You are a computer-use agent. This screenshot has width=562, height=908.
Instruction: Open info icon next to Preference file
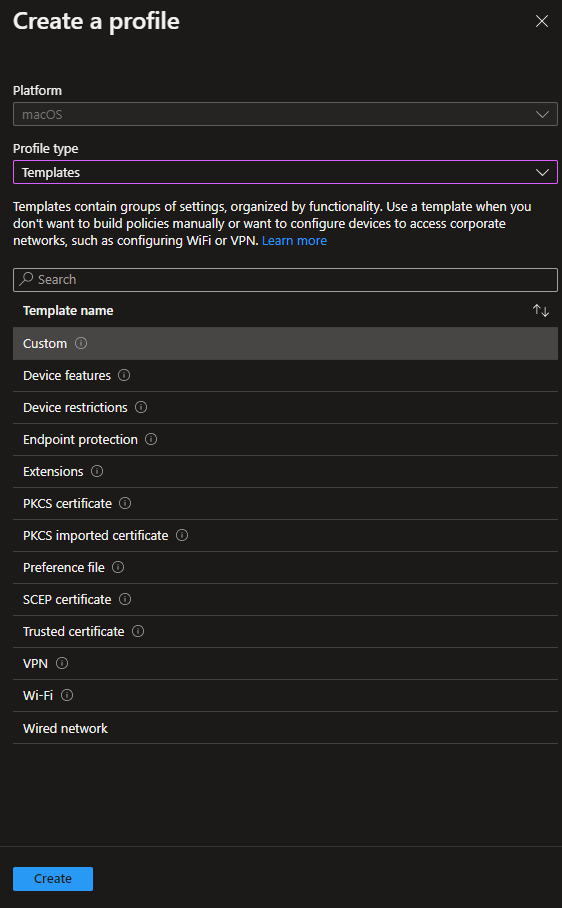[118, 568]
